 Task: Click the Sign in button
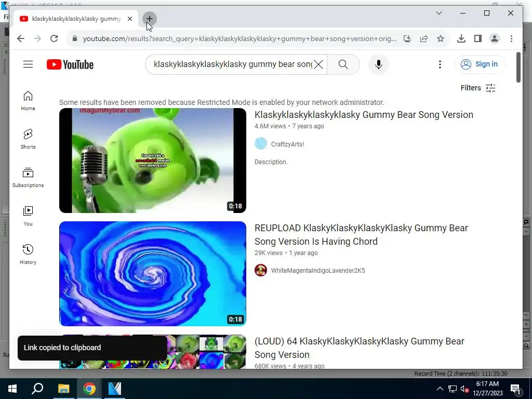[x=480, y=64]
